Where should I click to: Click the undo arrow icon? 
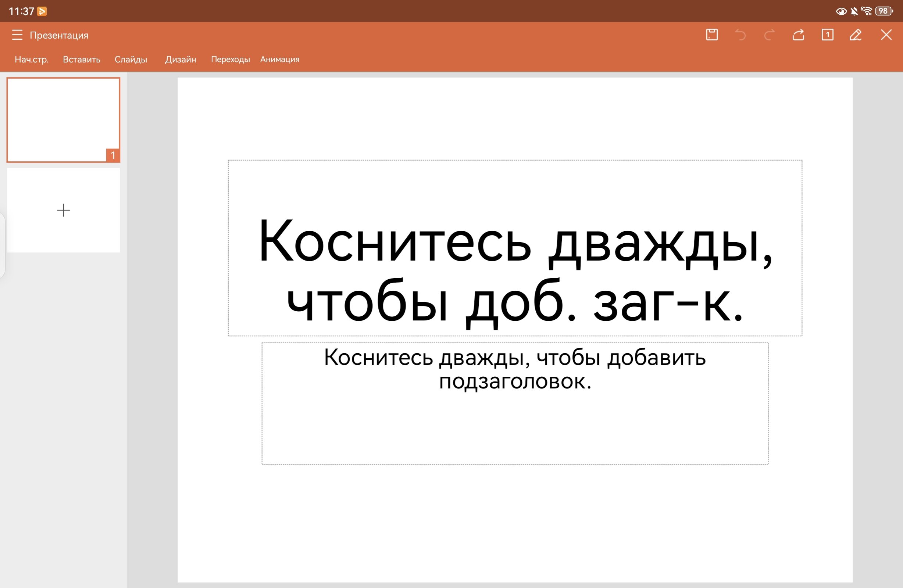[x=740, y=35]
